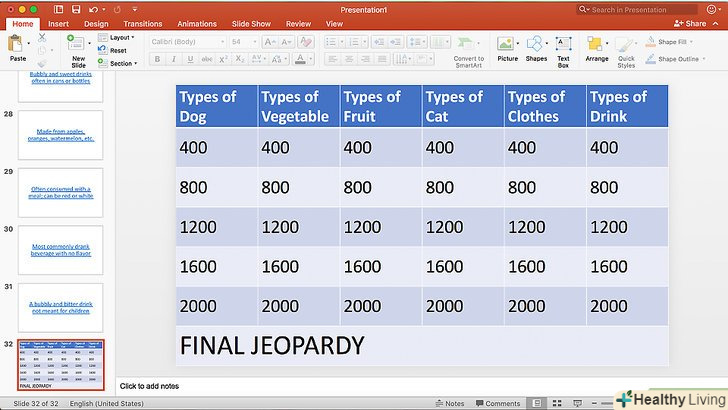This screenshot has width=728, height=410.
Task: Align text left
Action: click(x=332, y=59)
